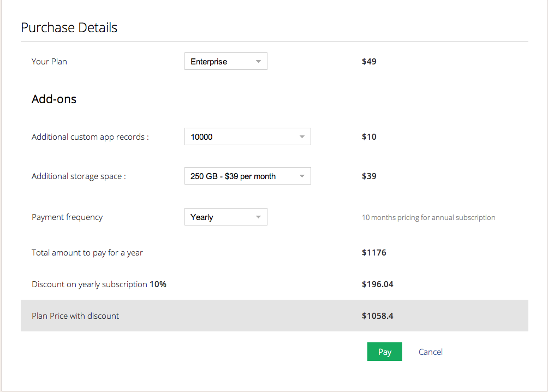Click the Payment frequency label
Viewport: 548px width, 392px height.
(x=67, y=217)
